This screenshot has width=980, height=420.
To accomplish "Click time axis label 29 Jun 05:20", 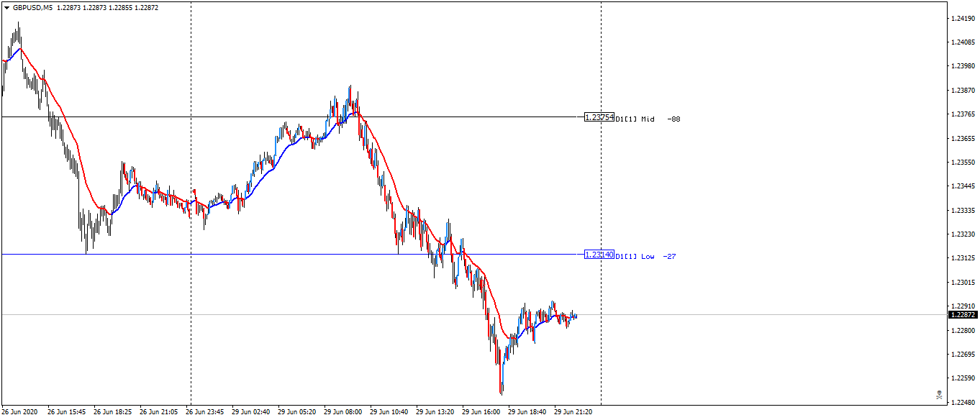I will coord(297,412).
